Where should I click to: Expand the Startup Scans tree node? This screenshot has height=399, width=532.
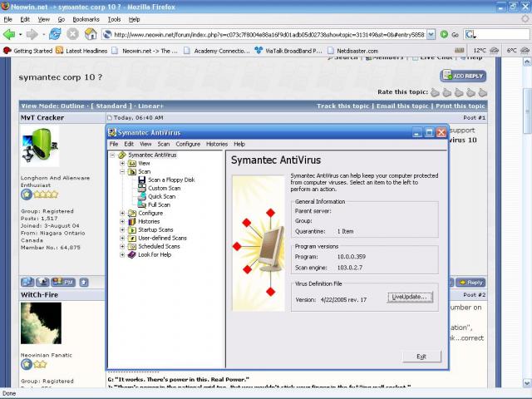point(122,229)
